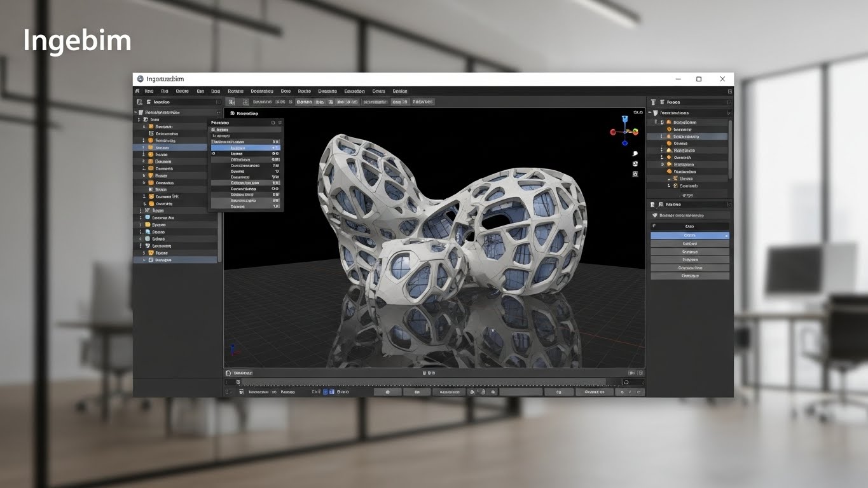
Task: Open the first menu in the menu bar
Action: coord(149,91)
